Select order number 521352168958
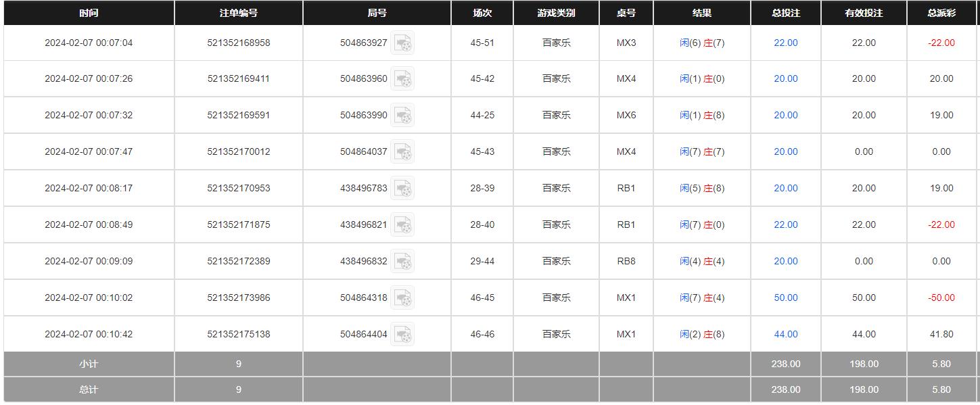Image resolution: width=980 pixels, height=405 pixels. point(239,43)
